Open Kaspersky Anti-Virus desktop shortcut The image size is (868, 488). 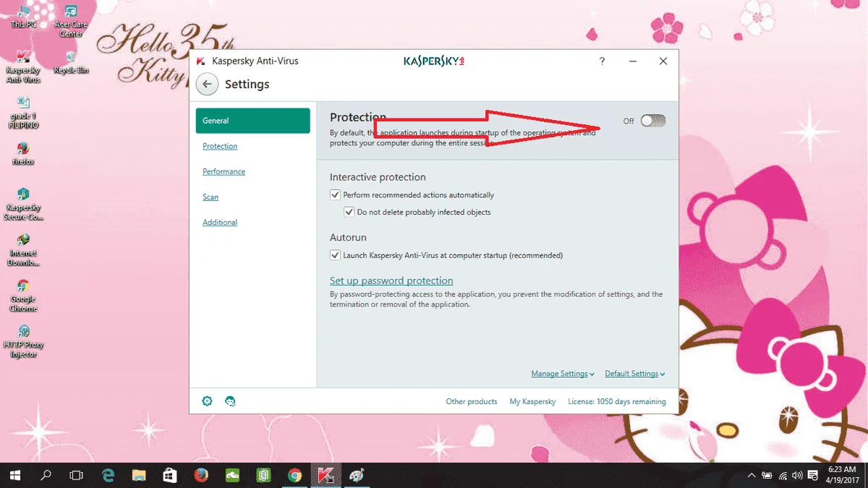point(23,67)
